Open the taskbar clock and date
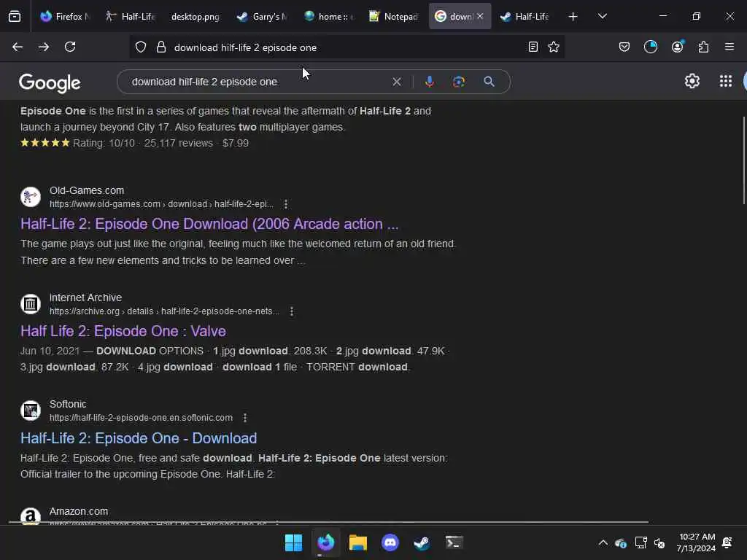The height and width of the screenshot is (560, 747). [696, 542]
